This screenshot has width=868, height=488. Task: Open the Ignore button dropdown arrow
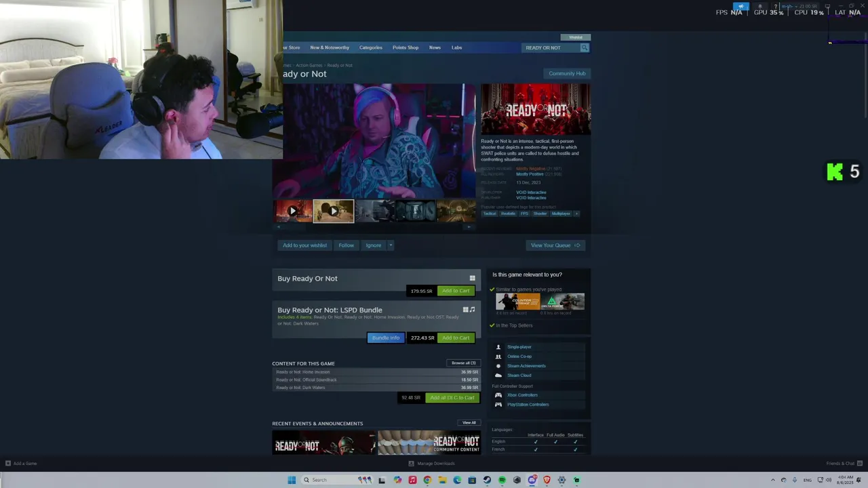(391, 245)
